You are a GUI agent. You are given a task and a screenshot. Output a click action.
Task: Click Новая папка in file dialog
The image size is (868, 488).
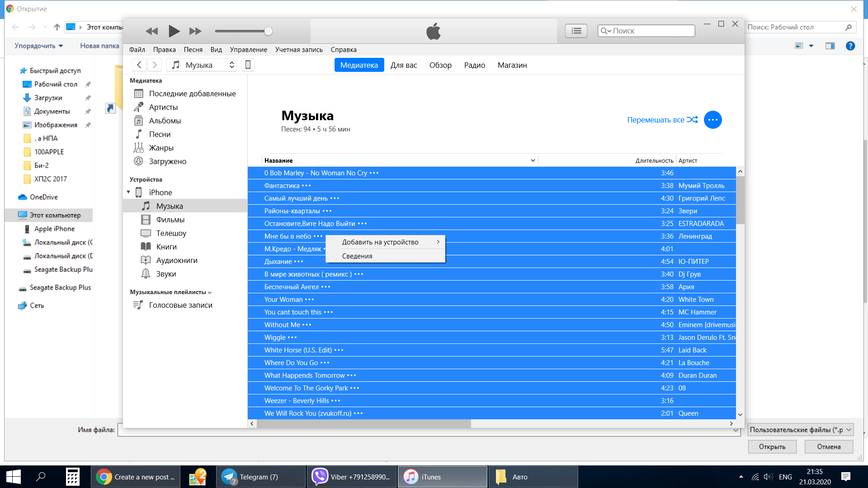[x=99, y=46]
